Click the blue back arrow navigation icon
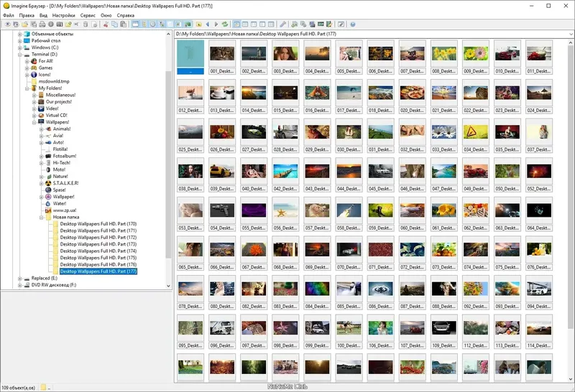 point(208,24)
